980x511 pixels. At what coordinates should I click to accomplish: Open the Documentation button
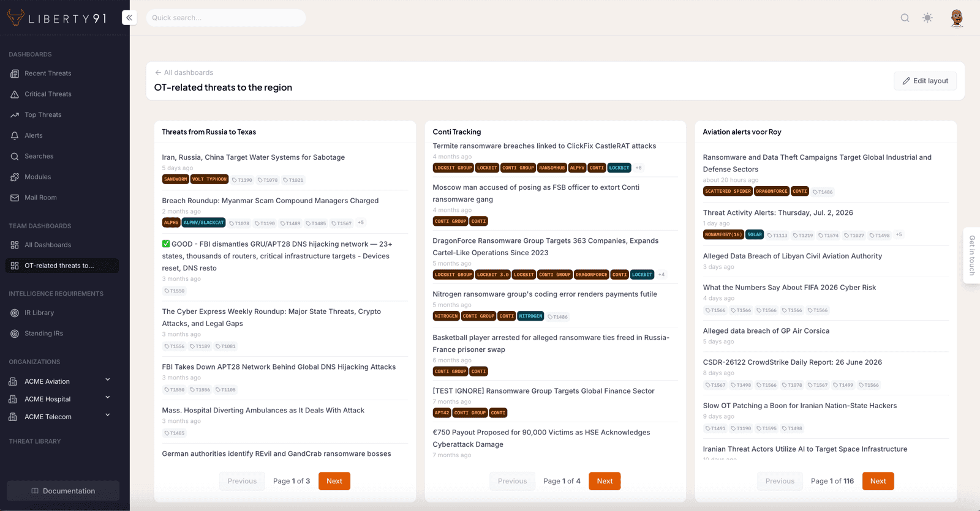click(x=63, y=491)
